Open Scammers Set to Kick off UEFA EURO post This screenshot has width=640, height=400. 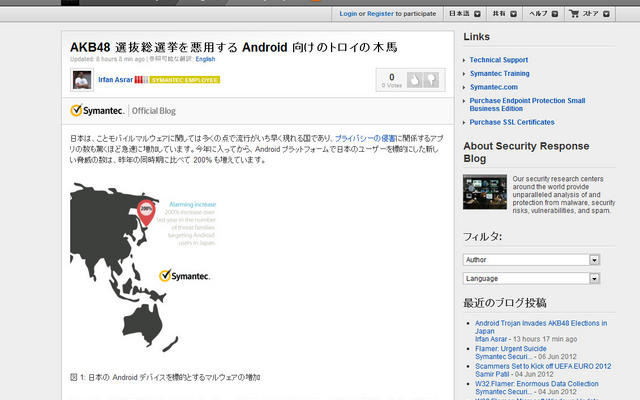click(x=543, y=366)
